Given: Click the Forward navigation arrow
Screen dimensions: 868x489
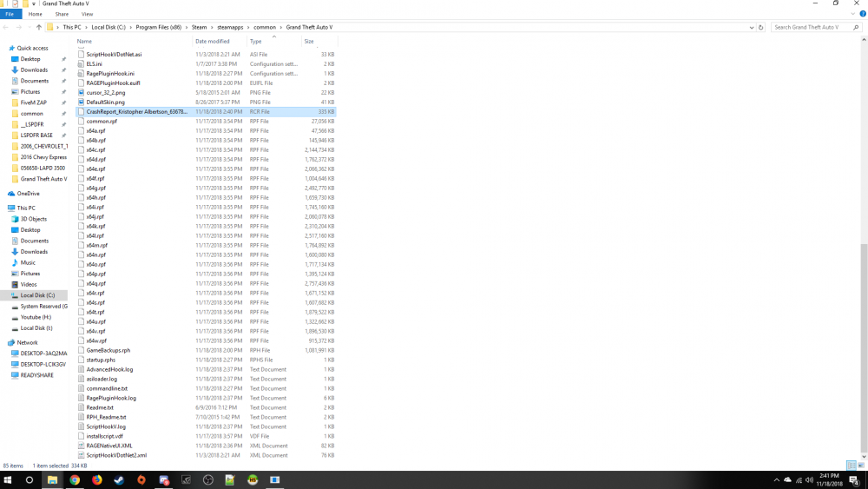Looking at the screenshot, I should tap(18, 27).
